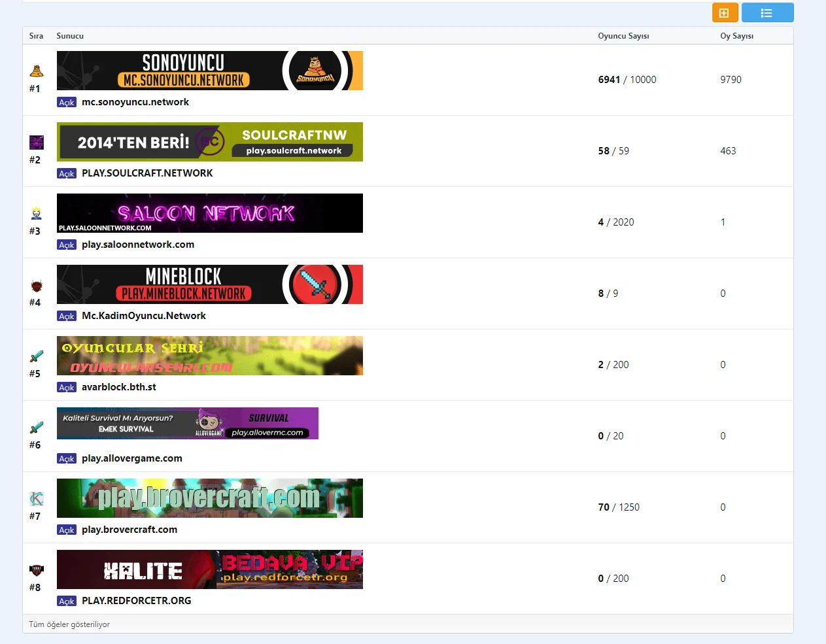Image resolution: width=826 pixels, height=644 pixels.
Task: Click the SonOyuncu server favicon icon
Action: [37, 71]
